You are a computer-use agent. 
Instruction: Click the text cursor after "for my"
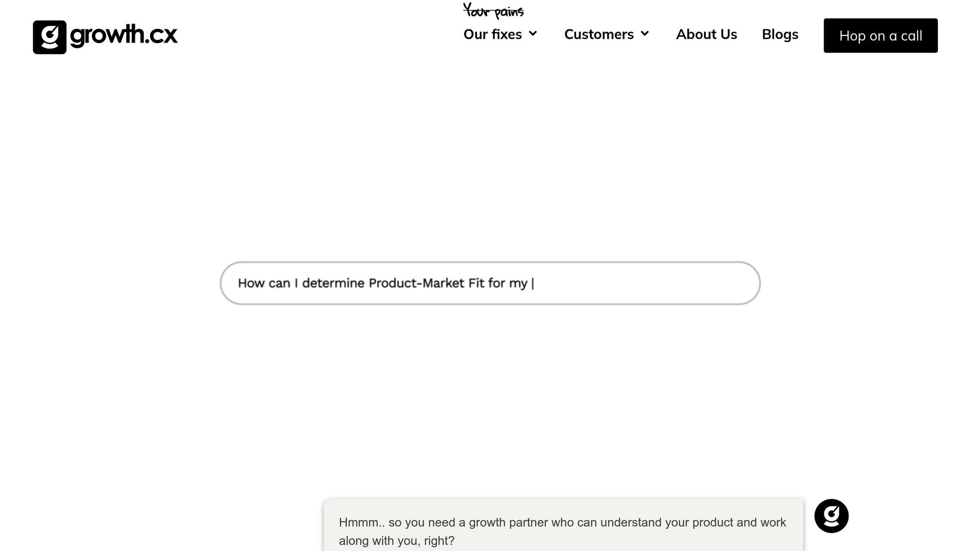pos(533,283)
